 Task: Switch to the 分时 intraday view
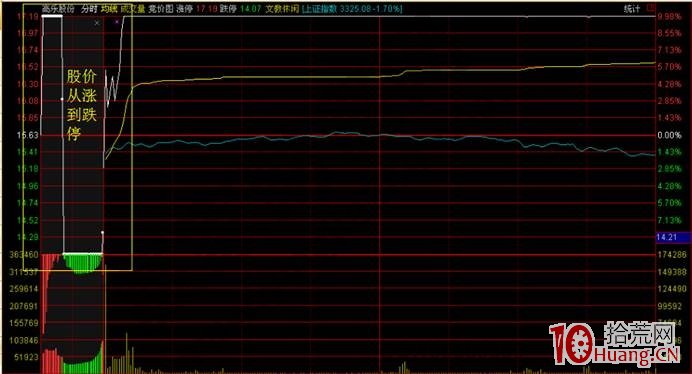point(89,8)
